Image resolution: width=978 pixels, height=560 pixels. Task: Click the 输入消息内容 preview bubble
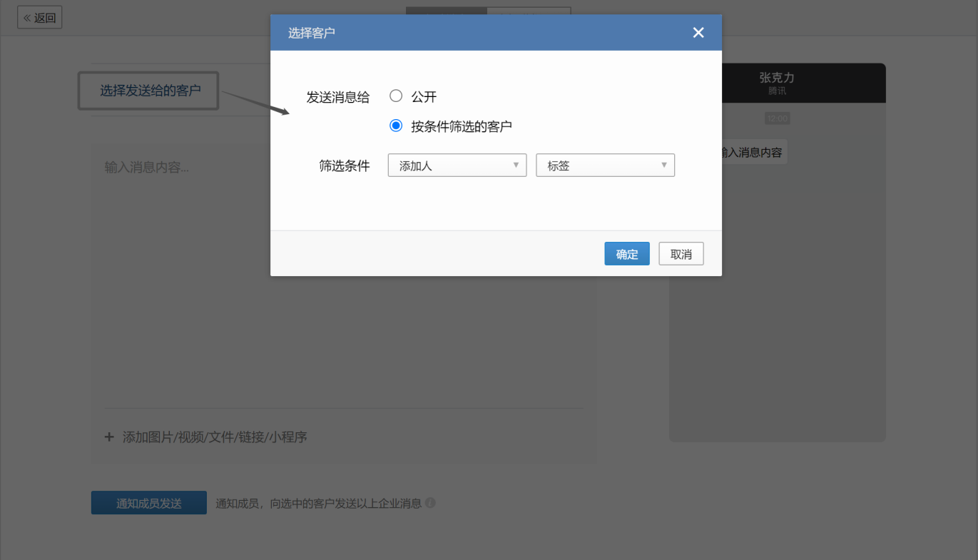coord(753,151)
